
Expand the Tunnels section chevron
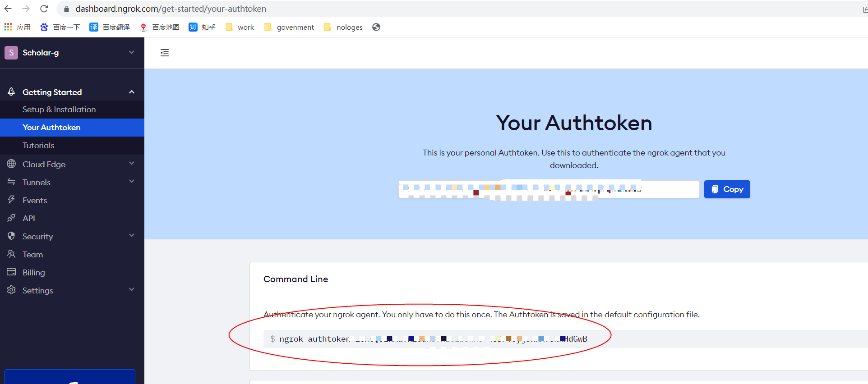point(132,181)
